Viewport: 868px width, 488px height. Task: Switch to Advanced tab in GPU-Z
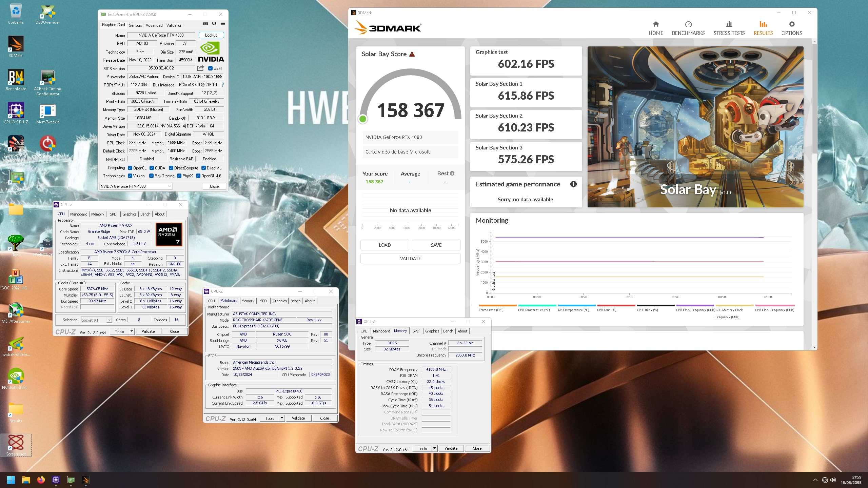pyautogui.click(x=154, y=25)
